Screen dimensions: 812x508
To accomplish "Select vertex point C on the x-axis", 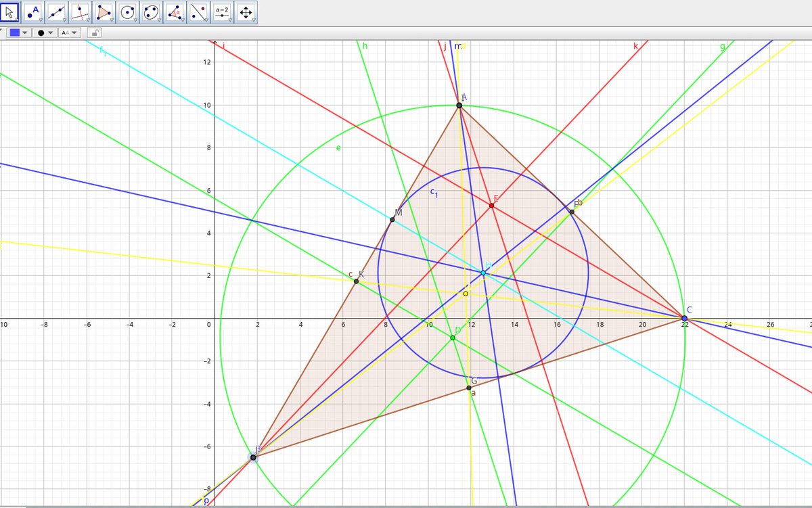I will click(685, 318).
